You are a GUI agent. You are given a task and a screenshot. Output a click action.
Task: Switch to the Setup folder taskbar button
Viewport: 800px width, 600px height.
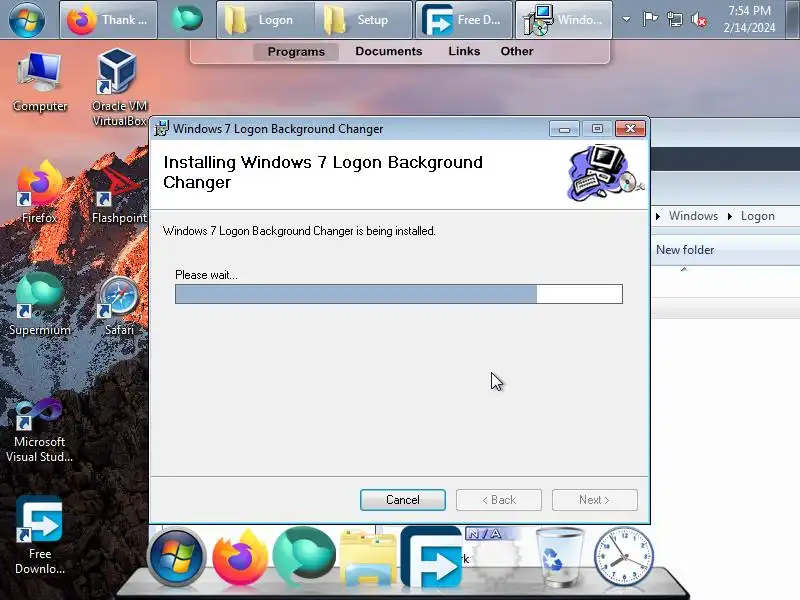(363, 20)
